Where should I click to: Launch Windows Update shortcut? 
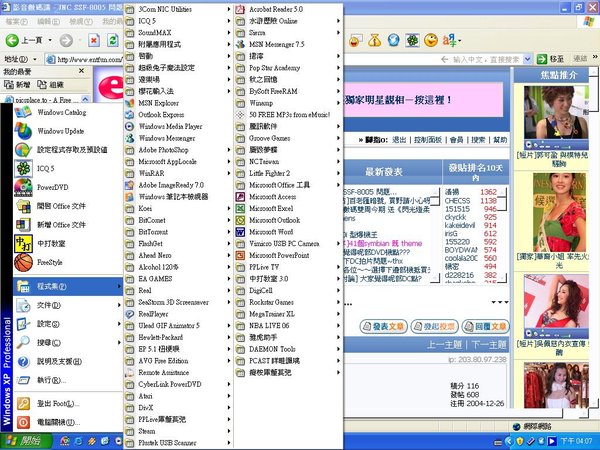[x=67, y=131]
